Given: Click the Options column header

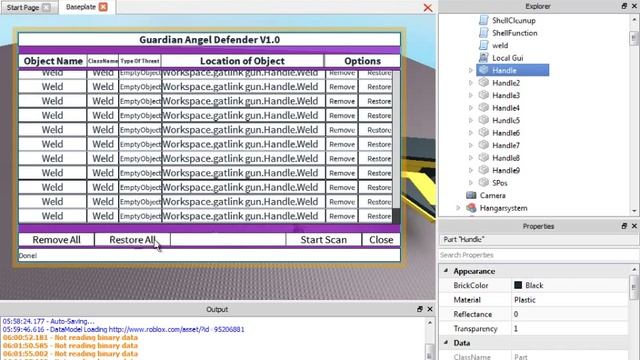Looking at the screenshot, I should coord(362,61).
